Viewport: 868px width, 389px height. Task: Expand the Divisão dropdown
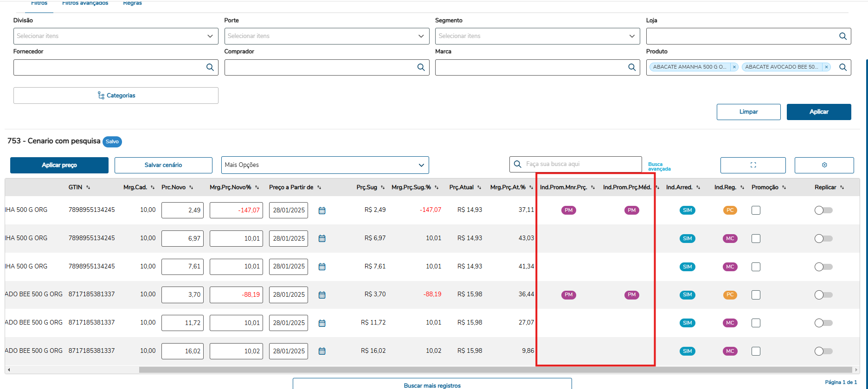point(210,36)
